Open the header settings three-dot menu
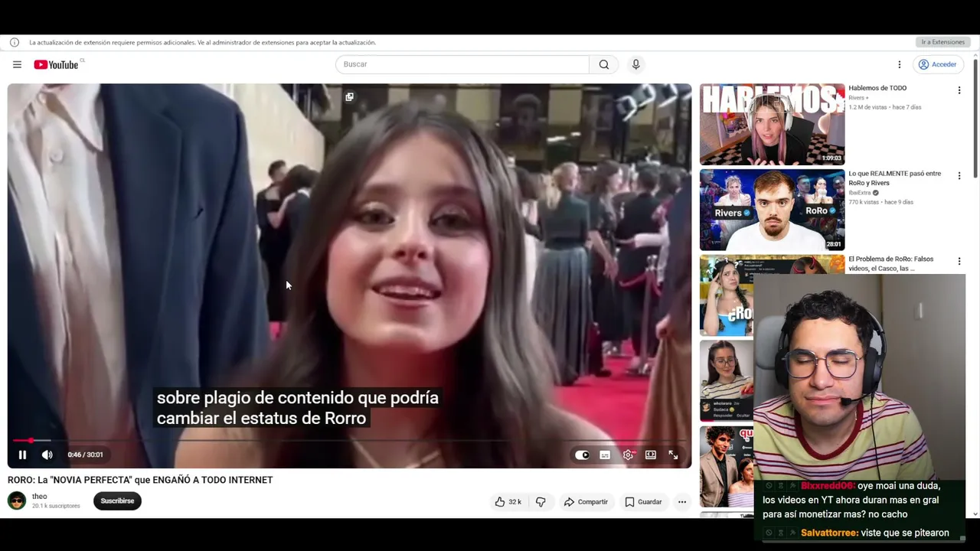 pyautogui.click(x=900, y=64)
